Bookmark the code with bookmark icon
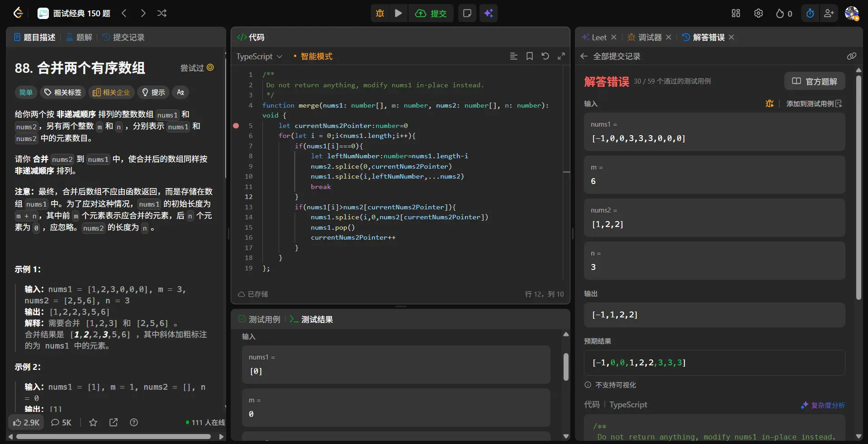Image resolution: width=868 pixels, height=444 pixels. (529, 56)
